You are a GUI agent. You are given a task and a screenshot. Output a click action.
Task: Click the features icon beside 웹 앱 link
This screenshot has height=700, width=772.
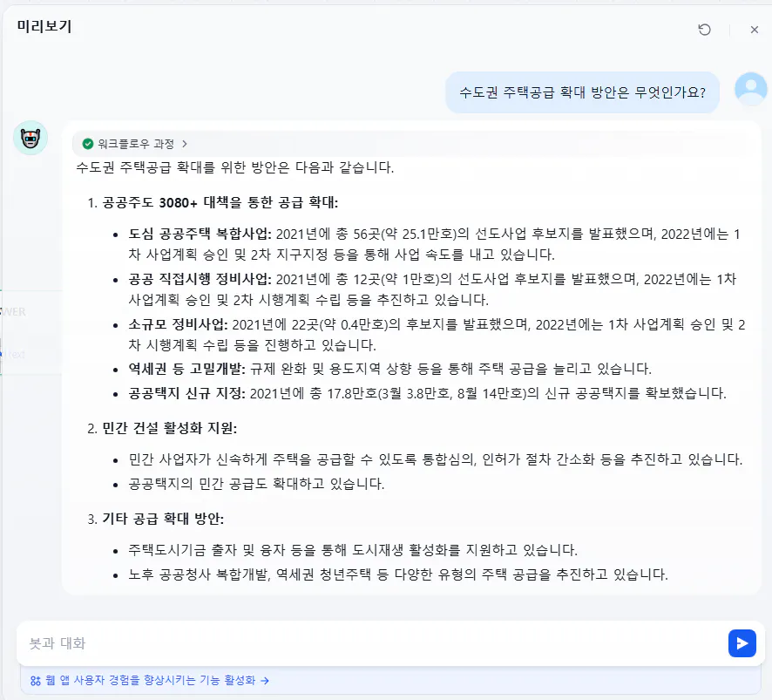pos(36,681)
